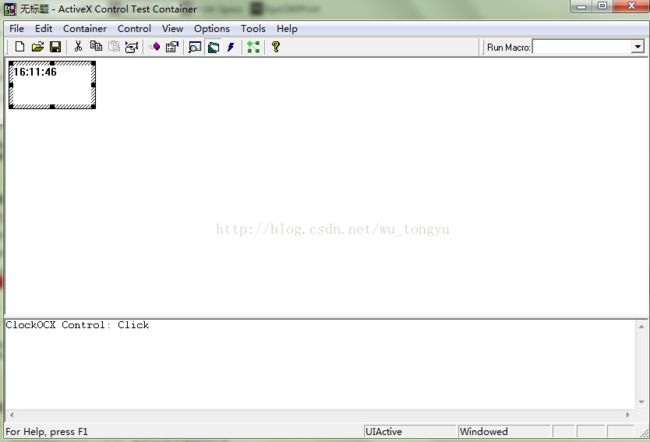The width and height of the screenshot is (650, 442).
Task: Click the Paste clipboard icon
Action: click(x=114, y=46)
